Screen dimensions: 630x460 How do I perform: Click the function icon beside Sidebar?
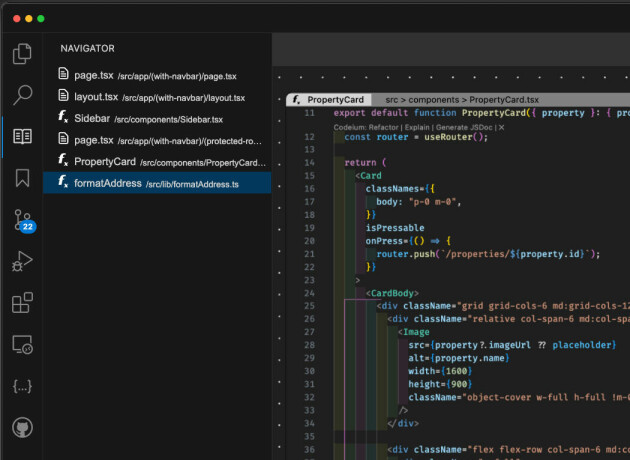(63, 117)
